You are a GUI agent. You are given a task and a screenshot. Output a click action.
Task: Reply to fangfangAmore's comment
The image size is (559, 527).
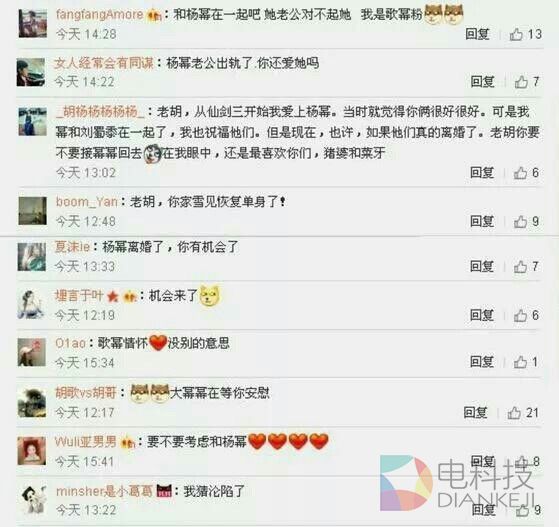point(477,34)
